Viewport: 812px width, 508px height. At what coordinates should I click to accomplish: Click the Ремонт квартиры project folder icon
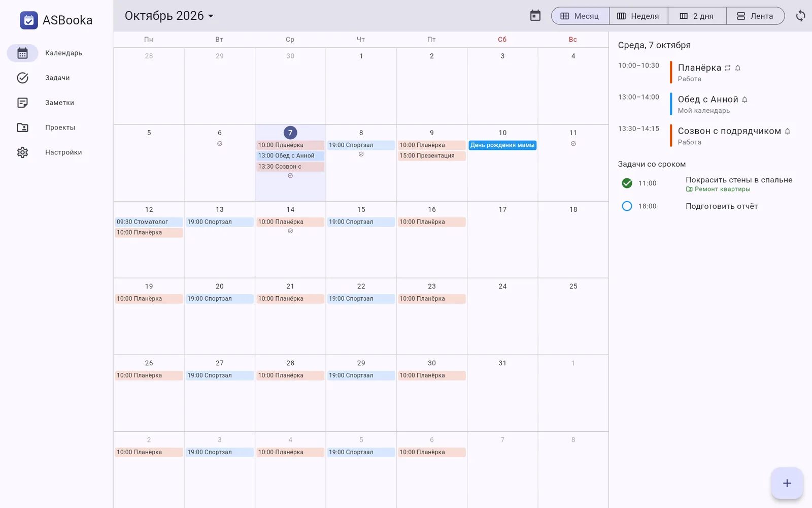tap(689, 189)
